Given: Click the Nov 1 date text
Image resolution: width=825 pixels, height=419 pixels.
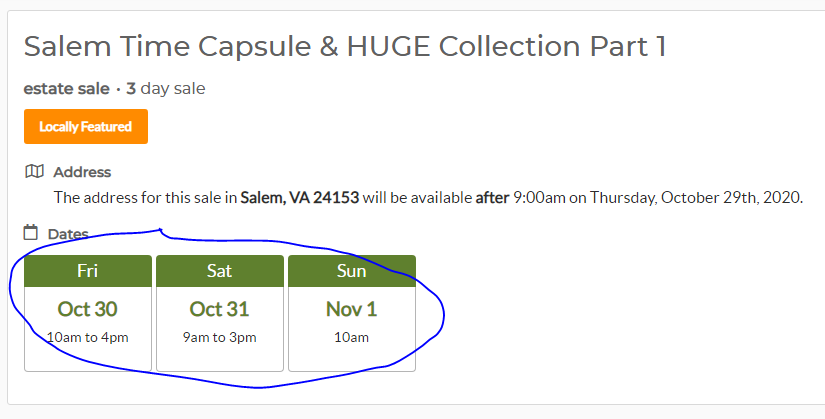Looking at the screenshot, I should click(x=351, y=309).
